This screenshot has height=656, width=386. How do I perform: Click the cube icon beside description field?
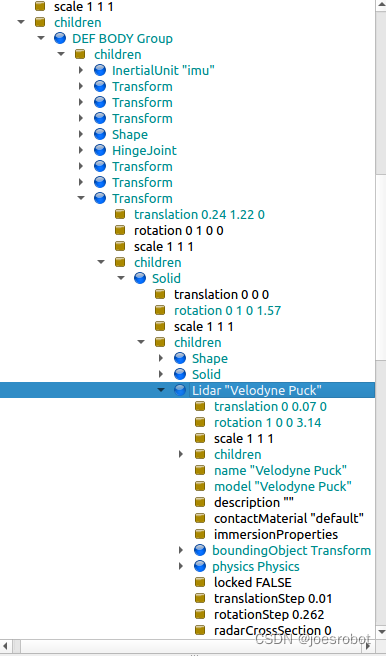coord(200,502)
